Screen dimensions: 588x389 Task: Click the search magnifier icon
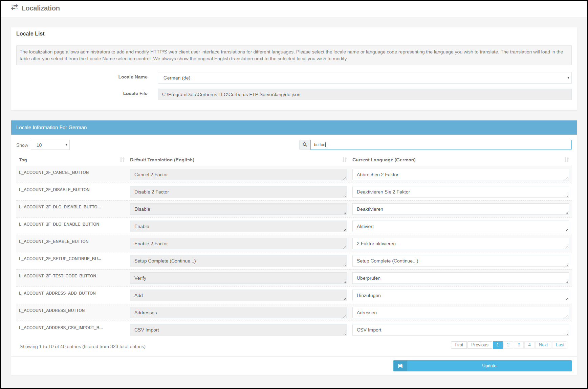pos(305,145)
